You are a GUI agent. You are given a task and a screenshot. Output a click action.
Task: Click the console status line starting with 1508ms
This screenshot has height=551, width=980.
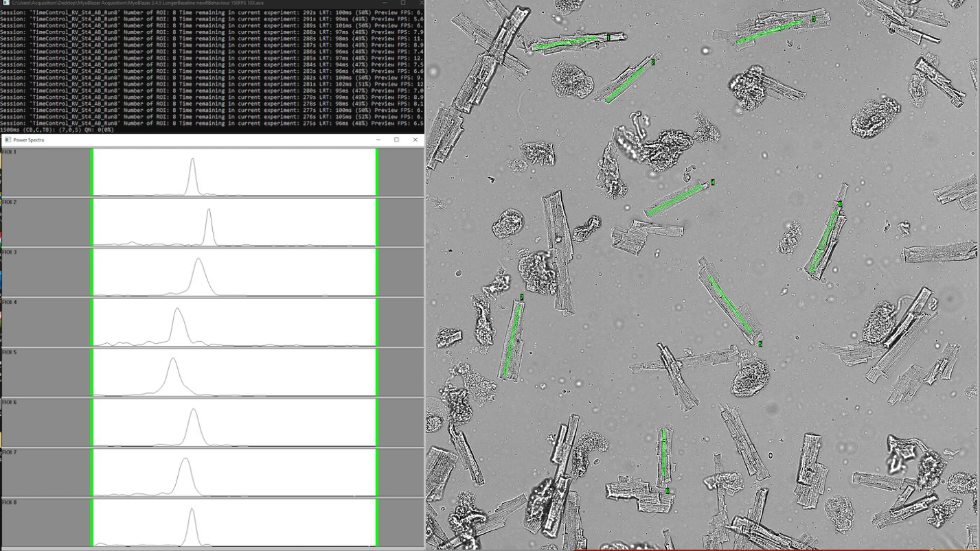tap(57, 130)
